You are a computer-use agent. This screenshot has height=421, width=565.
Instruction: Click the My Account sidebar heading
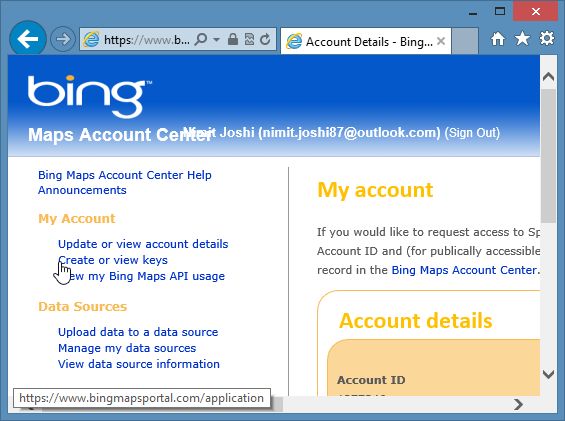(77, 218)
